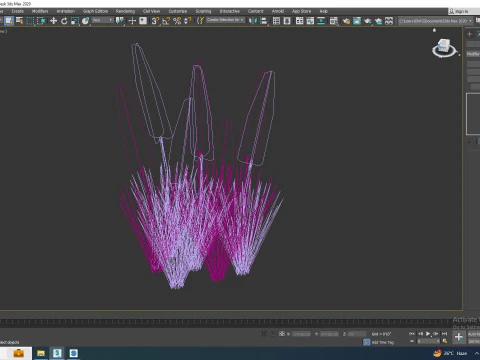Screen dimensions: 480x360
Task: Click Render in the Cloud teapot icon
Action: (378, 21)
